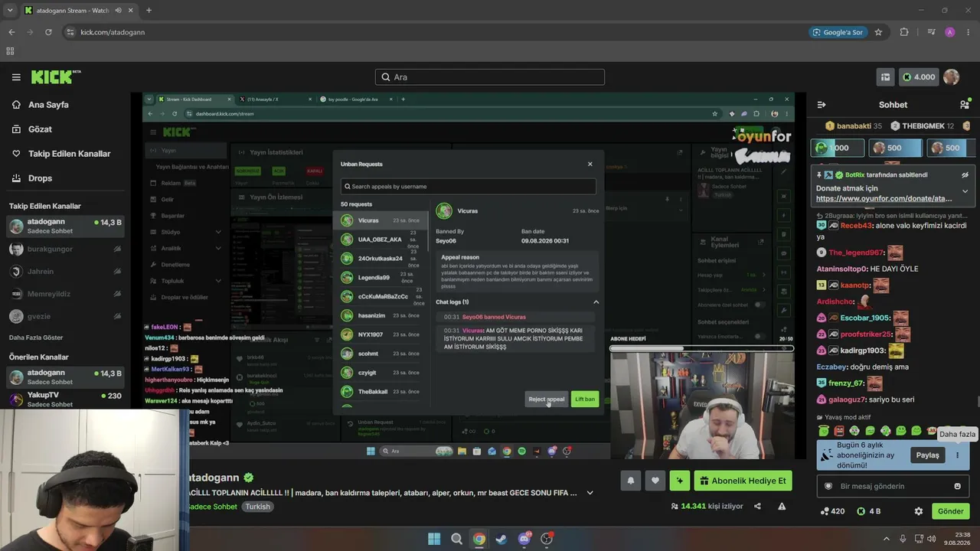Open Takip Edilen Kanallar in sidebar menu
This screenshot has height=551, width=980.
click(70, 154)
